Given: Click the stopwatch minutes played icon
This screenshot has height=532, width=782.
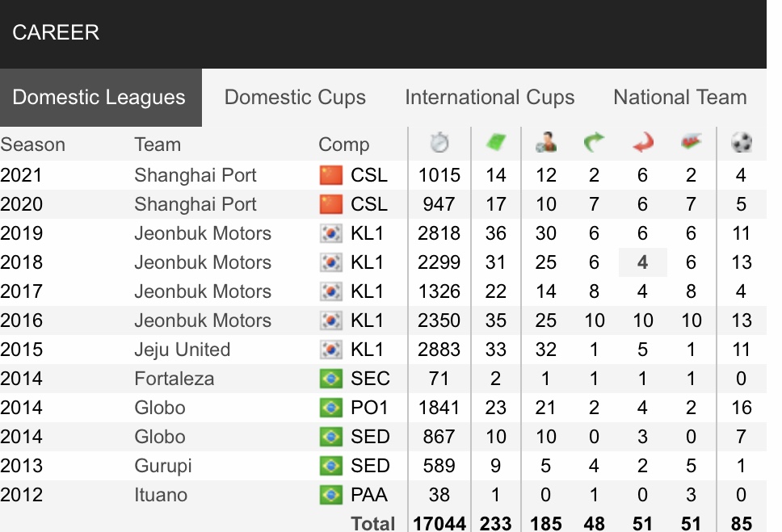Looking at the screenshot, I should tap(439, 143).
